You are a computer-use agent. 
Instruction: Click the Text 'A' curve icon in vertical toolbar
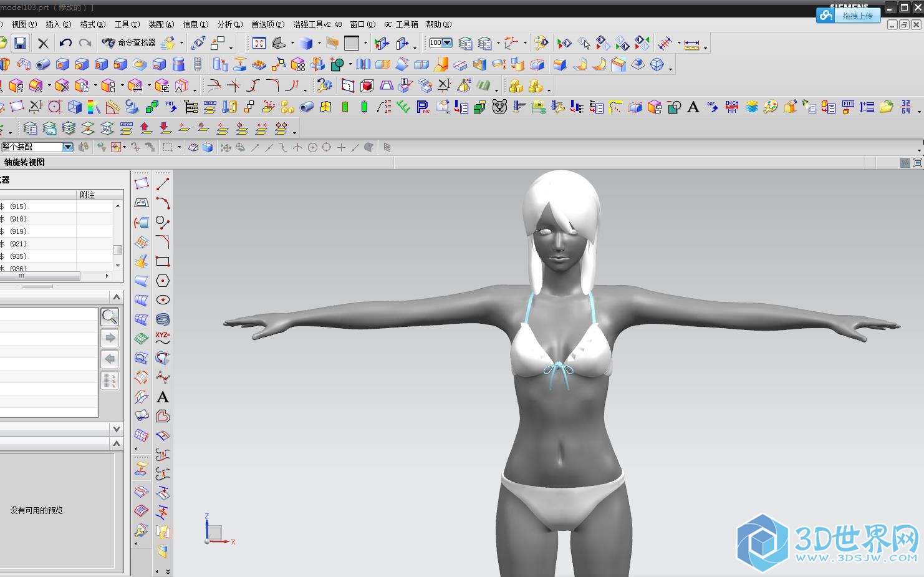coord(163,397)
